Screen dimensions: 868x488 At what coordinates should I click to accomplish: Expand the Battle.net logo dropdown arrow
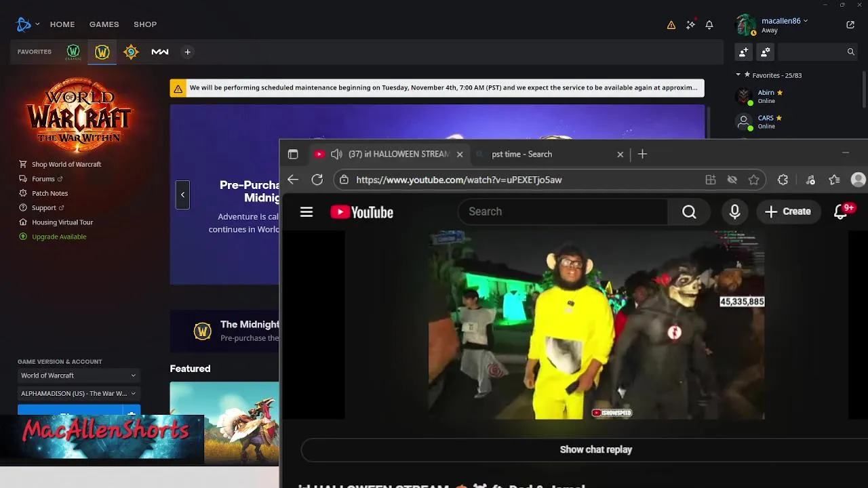[37, 24]
